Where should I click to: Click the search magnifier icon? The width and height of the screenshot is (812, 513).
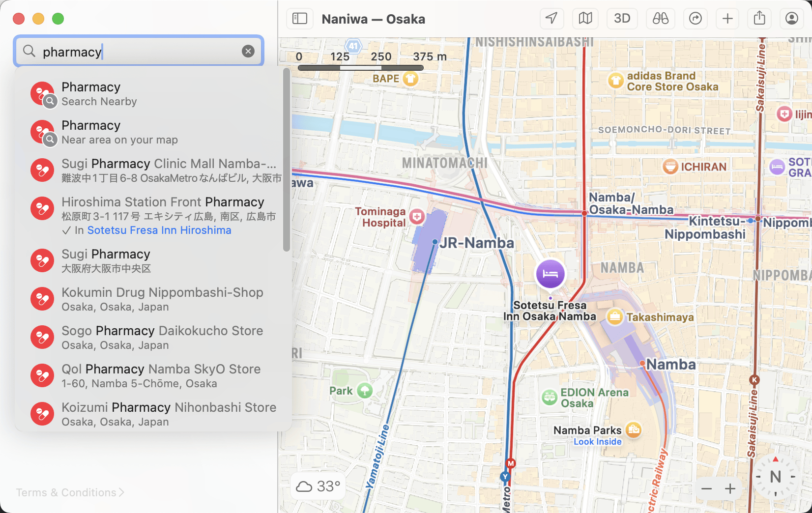tap(29, 51)
